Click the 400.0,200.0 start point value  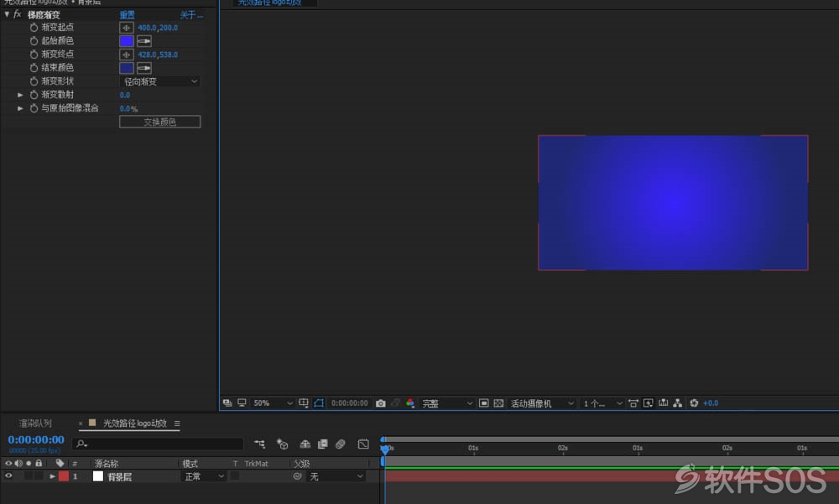click(158, 28)
